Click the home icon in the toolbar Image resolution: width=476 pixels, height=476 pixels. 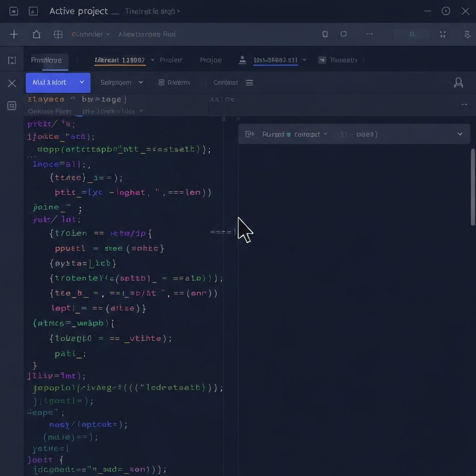point(36,34)
